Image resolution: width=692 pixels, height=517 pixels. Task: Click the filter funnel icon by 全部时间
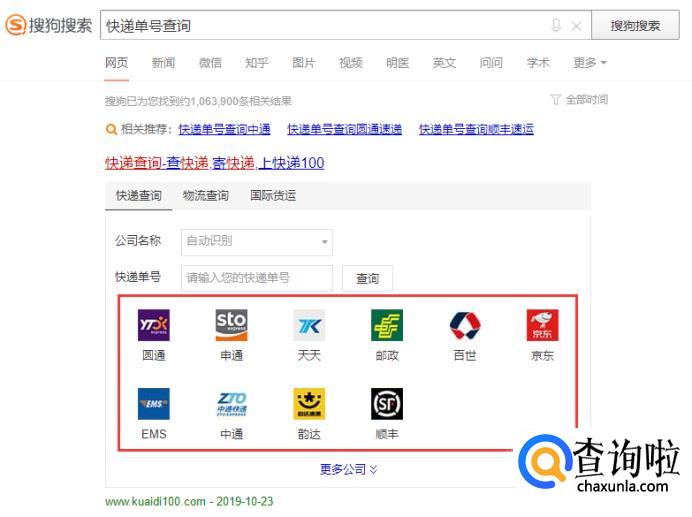pos(556,100)
